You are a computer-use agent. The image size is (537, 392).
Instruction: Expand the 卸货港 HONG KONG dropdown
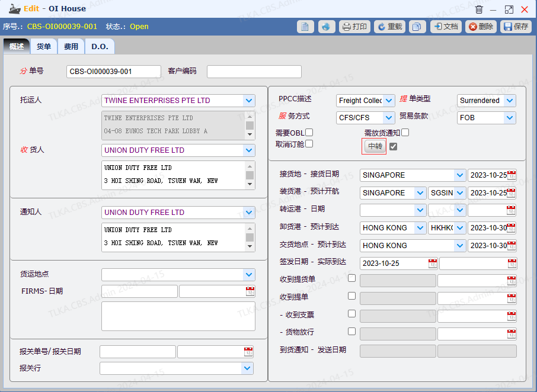pyautogui.click(x=420, y=228)
